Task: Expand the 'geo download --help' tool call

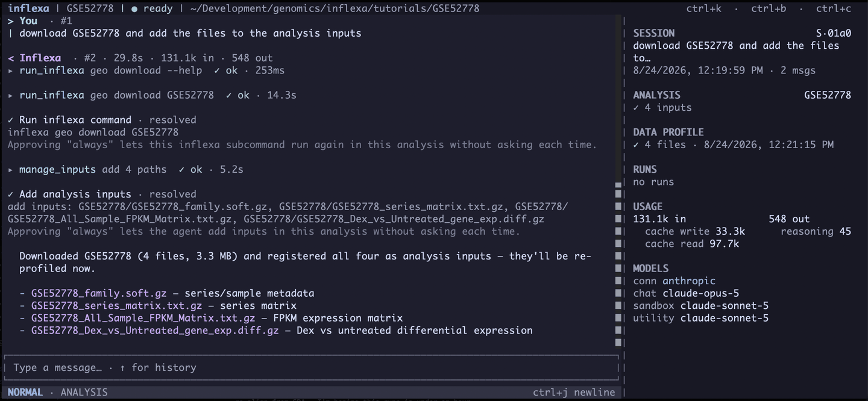Action: coord(146,70)
